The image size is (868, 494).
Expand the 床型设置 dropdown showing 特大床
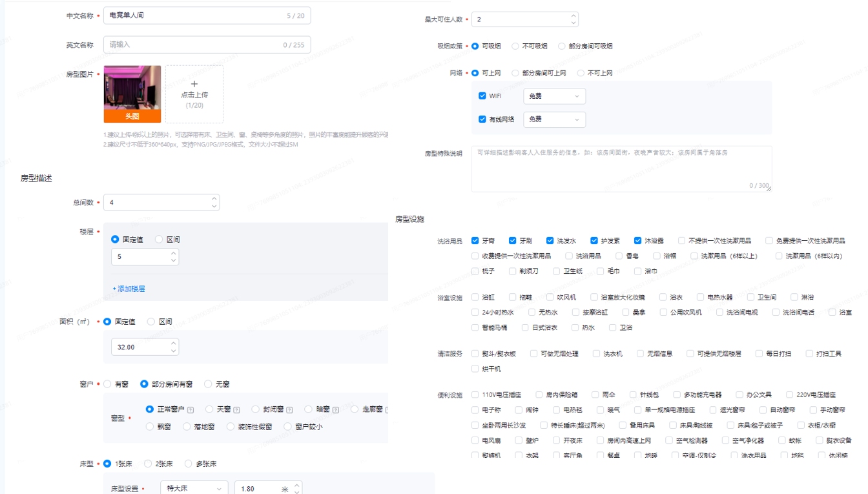tap(194, 489)
